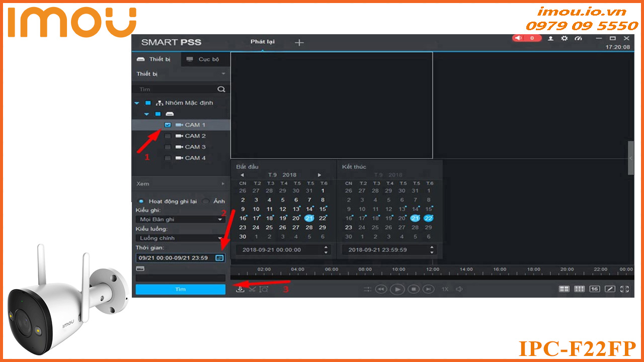The image size is (644, 362).
Task: Toggle fullscreen view icon
Action: click(x=625, y=289)
